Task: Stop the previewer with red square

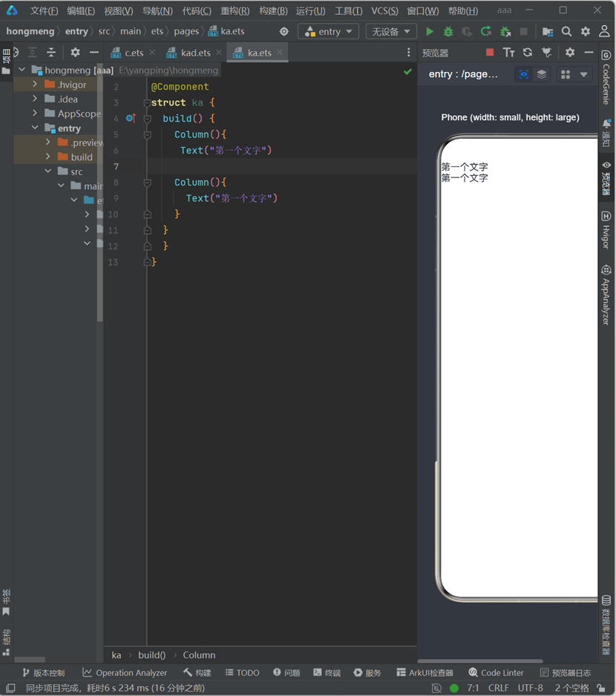Action: pos(490,53)
